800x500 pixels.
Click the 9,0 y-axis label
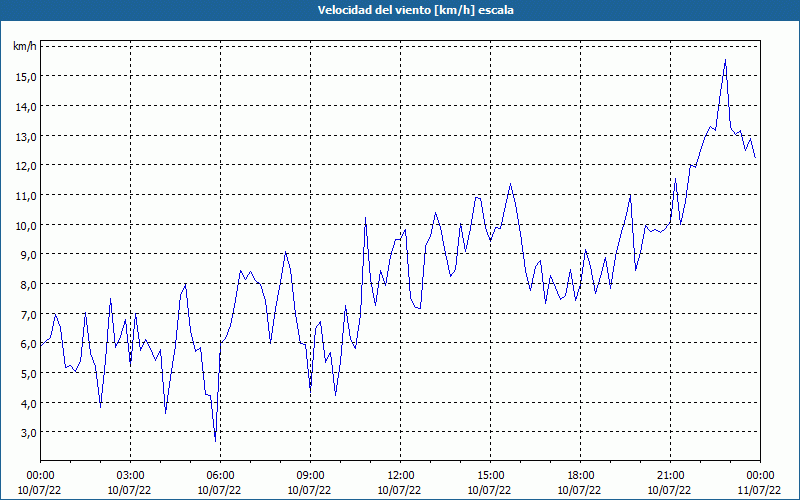point(28,255)
